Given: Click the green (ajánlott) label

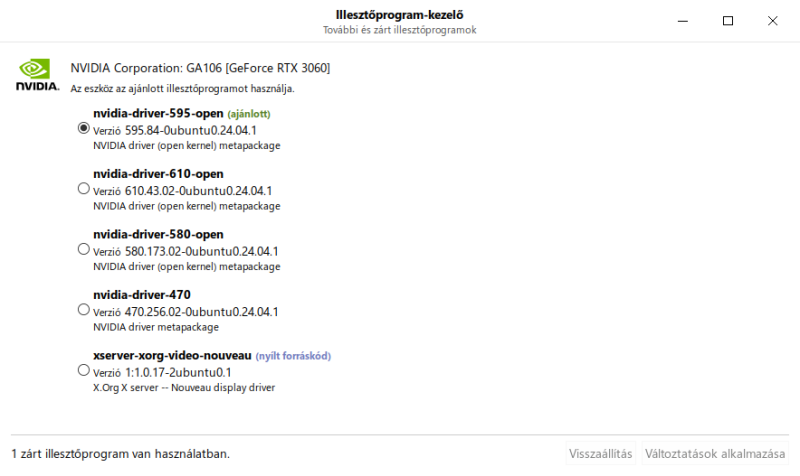Looking at the screenshot, I should point(249,114).
